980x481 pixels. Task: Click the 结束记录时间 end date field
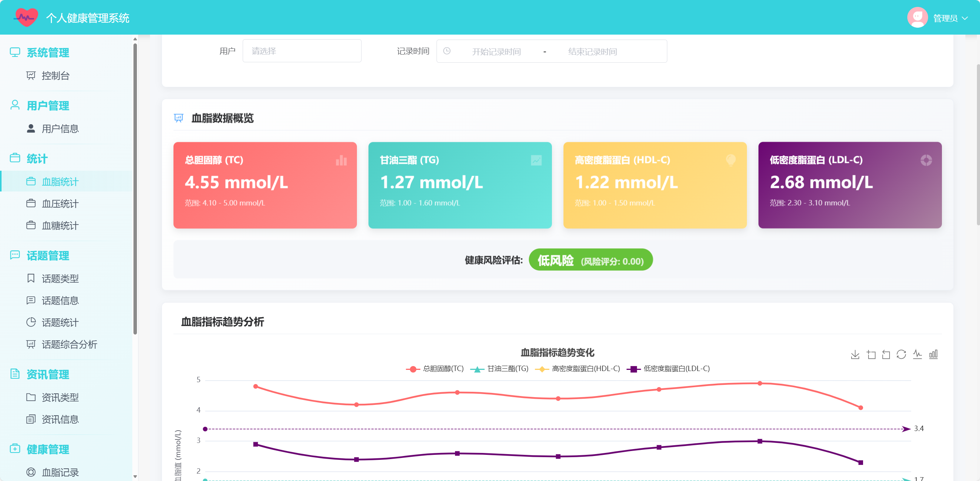tap(593, 52)
